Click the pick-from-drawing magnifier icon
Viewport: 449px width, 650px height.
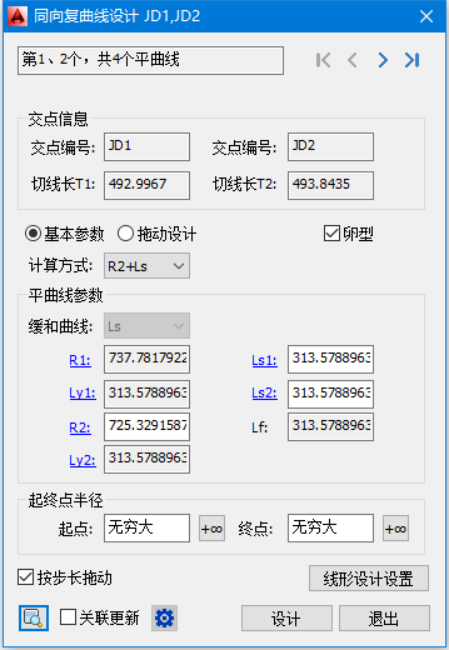point(34,618)
